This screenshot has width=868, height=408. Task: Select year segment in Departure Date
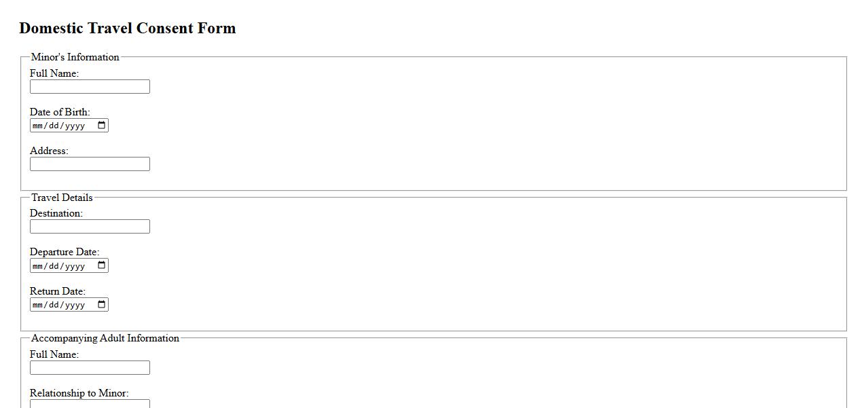pyautogui.click(x=75, y=266)
